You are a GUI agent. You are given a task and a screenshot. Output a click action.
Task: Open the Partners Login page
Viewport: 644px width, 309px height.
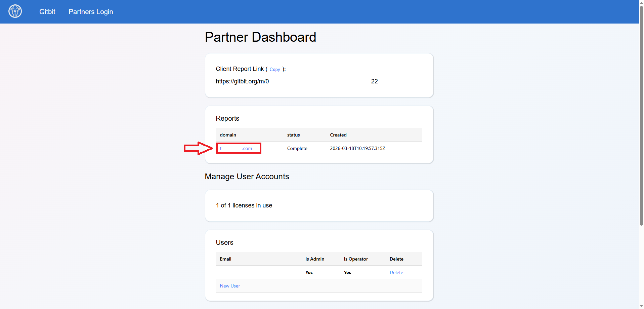click(90, 11)
